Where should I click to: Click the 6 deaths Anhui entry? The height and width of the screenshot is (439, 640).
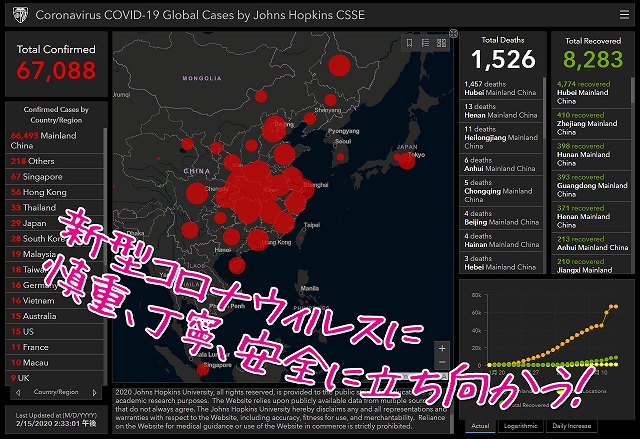[501, 164]
